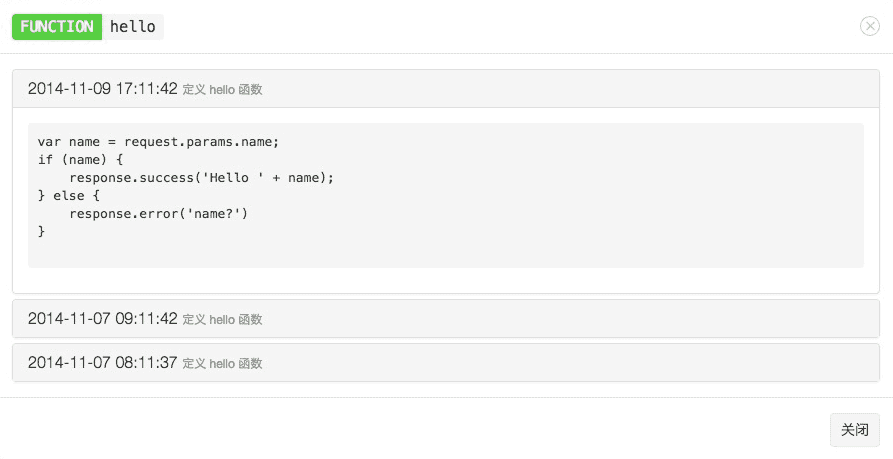893x459 pixels.
Task: Click the response.error('name?') code line
Action: (158, 213)
